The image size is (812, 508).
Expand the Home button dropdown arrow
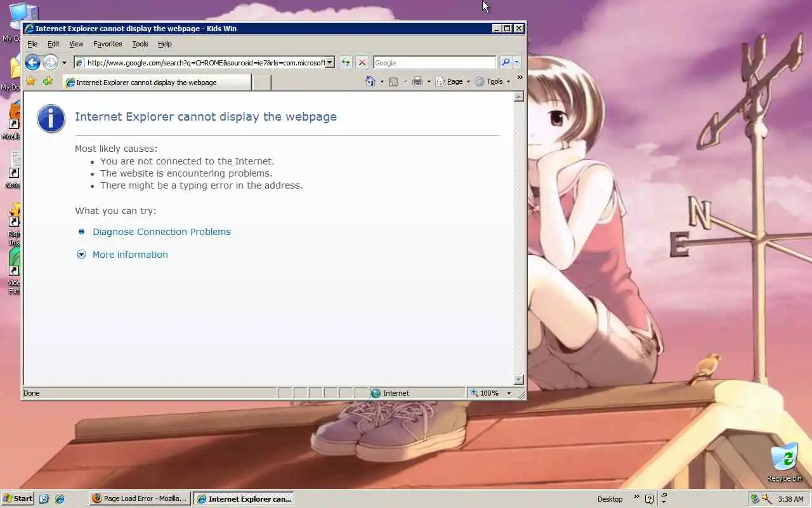[382, 81]
